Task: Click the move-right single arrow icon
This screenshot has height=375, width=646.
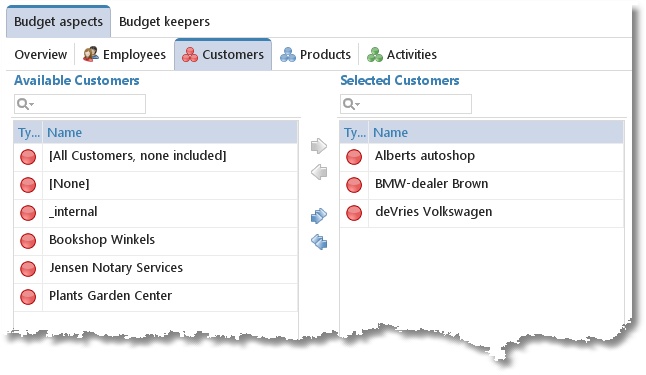Action: [x=319, y=146]
